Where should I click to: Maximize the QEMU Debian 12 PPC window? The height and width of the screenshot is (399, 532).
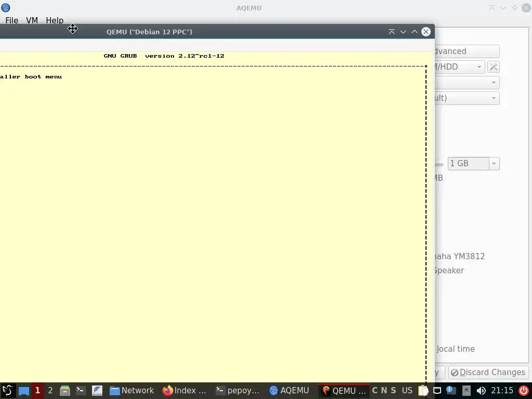pos(414,32)
